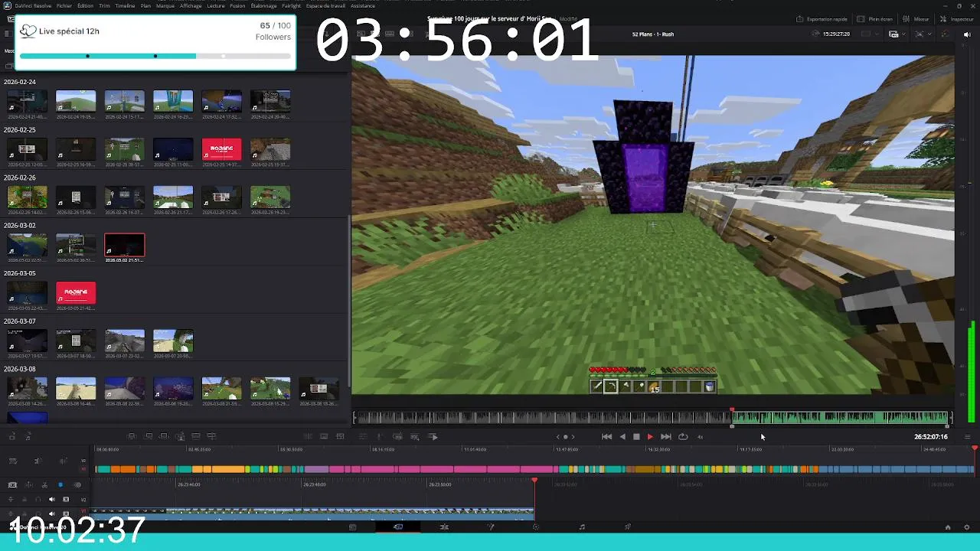Image resolution: width=980 pixels, height=551 pixels.
Task: Click the Source Overwrite edit icon
Action: point(212,436)
